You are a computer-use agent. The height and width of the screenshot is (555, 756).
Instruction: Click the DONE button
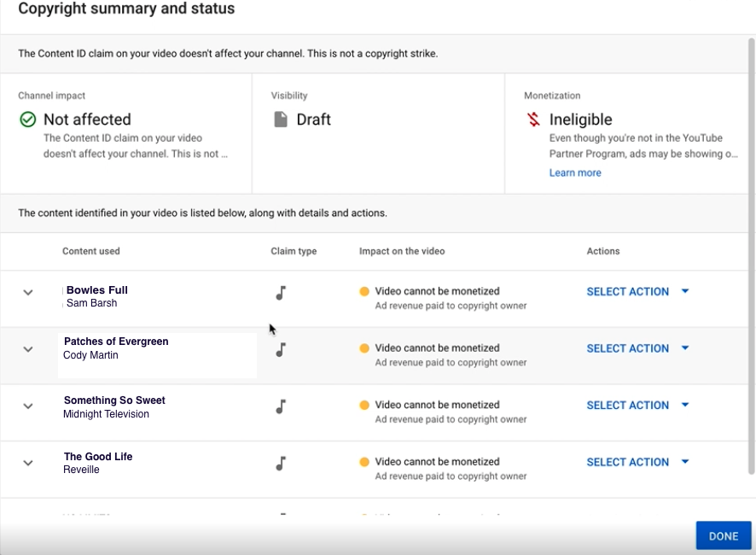point(723,535)
